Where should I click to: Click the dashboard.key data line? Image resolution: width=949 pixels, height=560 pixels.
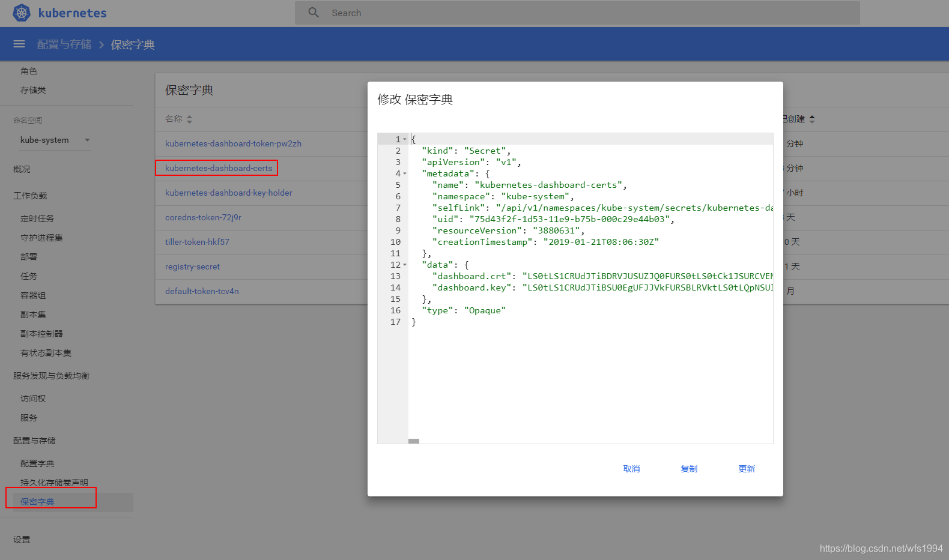602,288
